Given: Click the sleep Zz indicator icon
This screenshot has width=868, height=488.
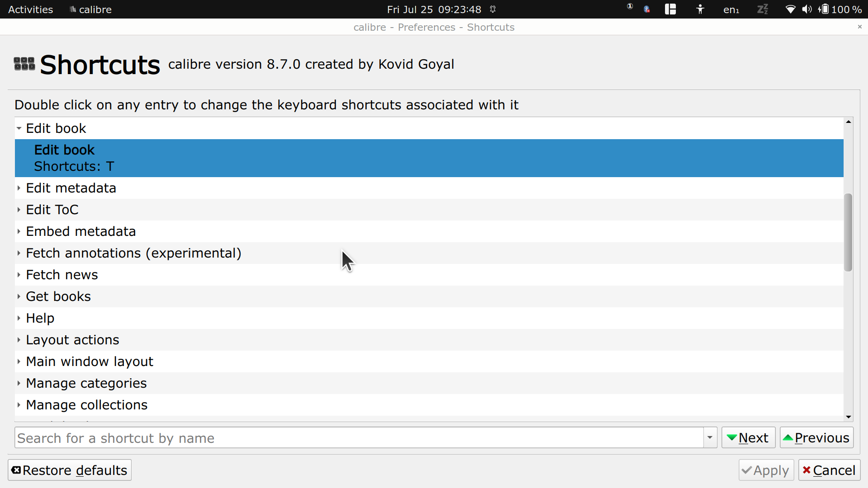Looking at the screenshot, I should pyautogui.click(x=763, y=9).
